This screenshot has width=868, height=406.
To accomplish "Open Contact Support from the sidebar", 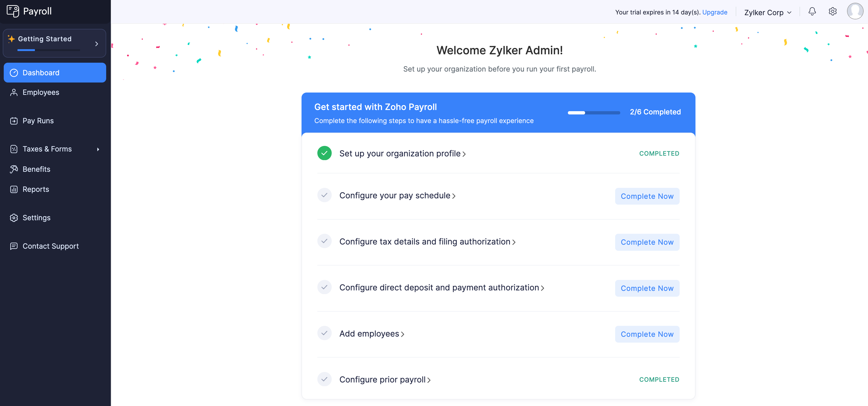I will (x=51, y=246).
